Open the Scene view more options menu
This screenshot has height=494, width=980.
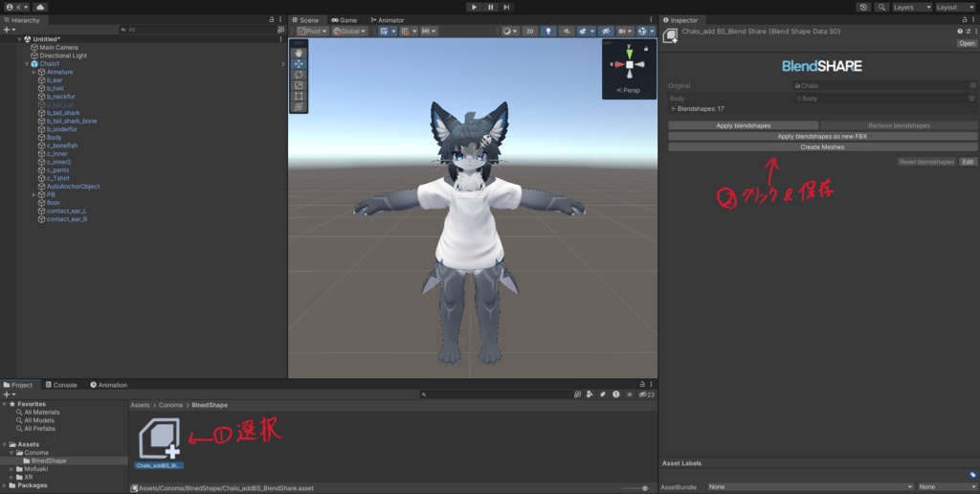(x=651, y=20)
